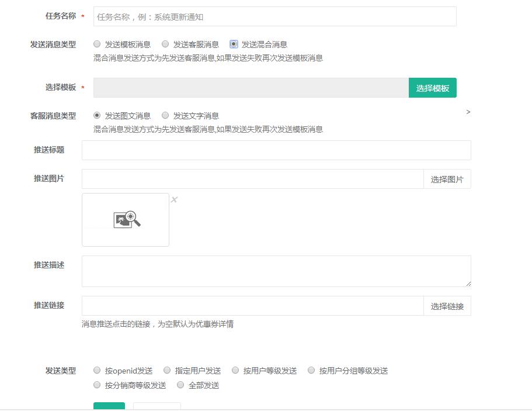This screenshot has width=532, height=411.
Task: Choose 发送文字消息 radio option
Action: 165,116
